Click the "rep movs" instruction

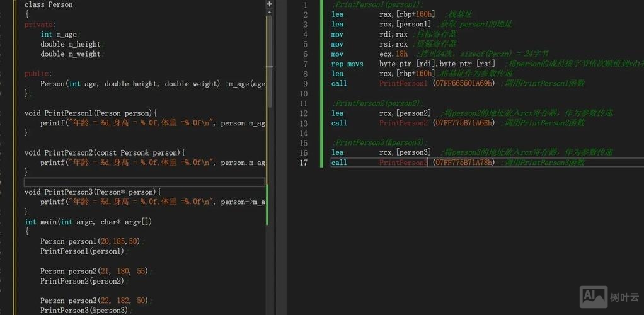tap(347, 64)
